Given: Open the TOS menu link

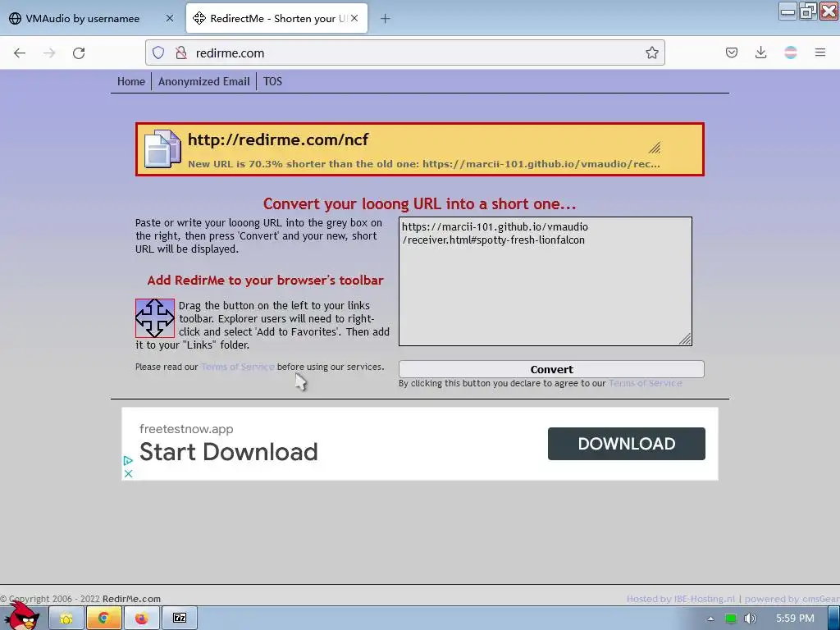Looking at the screenshot, I should (272, 81).
